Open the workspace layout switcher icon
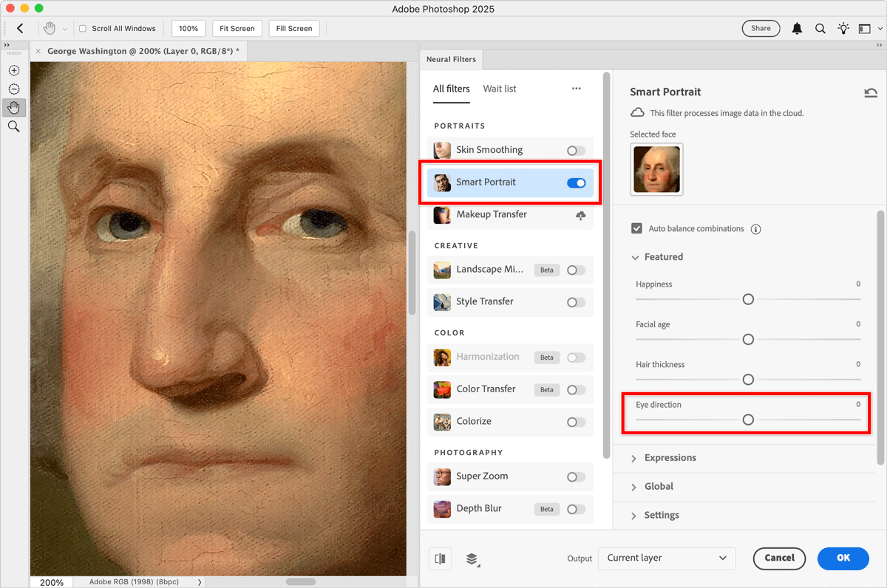The width and height of the screenshot is (887, 588). point(865,28)
